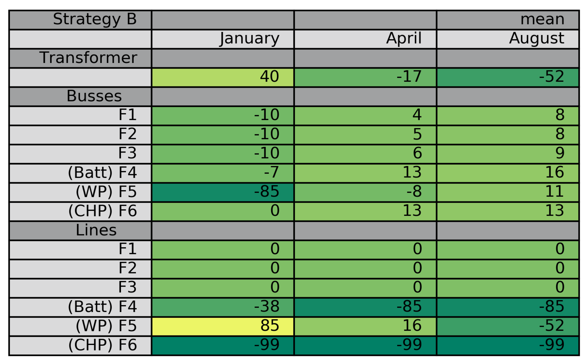Click the mean header cell
The height and width of the screenshot is (364, 588).
[x=508, y=20]
